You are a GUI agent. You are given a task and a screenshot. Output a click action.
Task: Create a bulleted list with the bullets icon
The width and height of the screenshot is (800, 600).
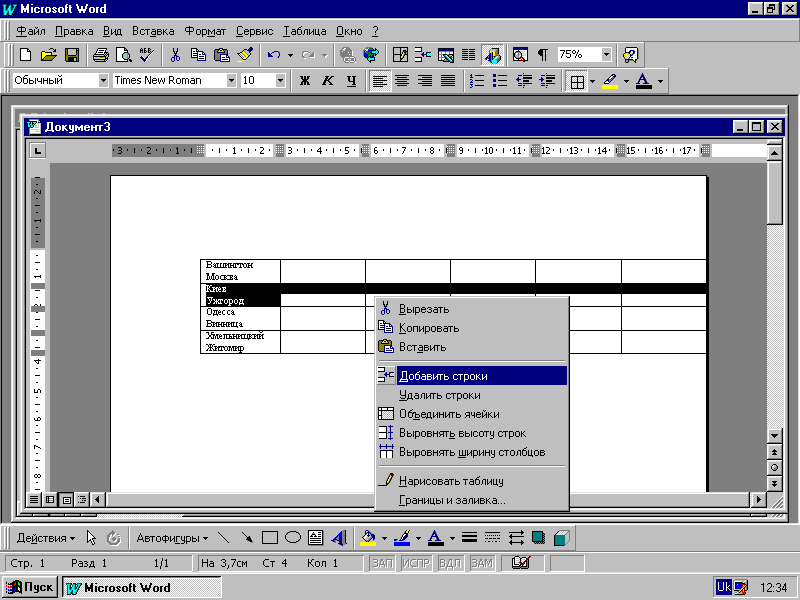coord(500,81)
